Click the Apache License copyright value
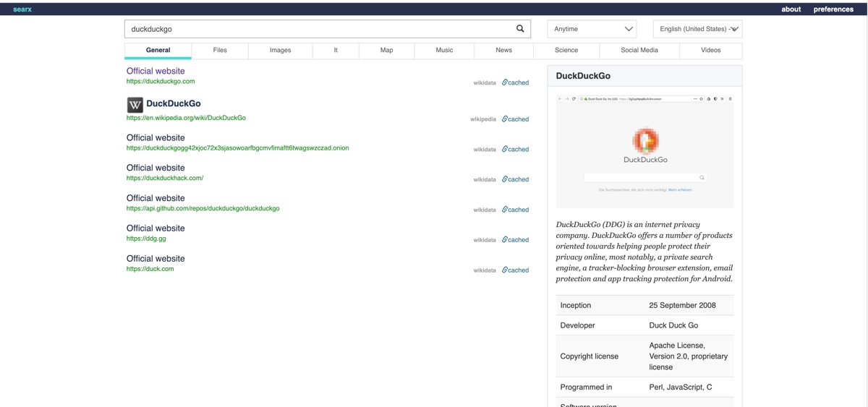 (688, 356)
